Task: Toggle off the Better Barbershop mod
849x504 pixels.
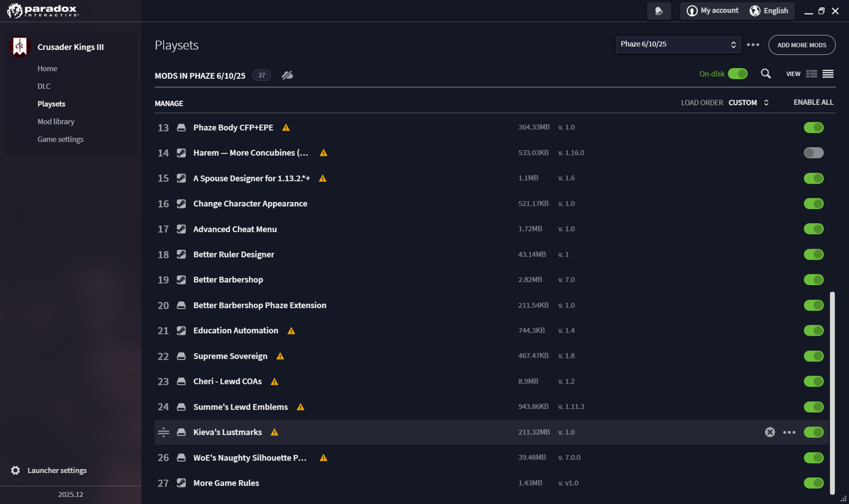Action: point(814,280)
